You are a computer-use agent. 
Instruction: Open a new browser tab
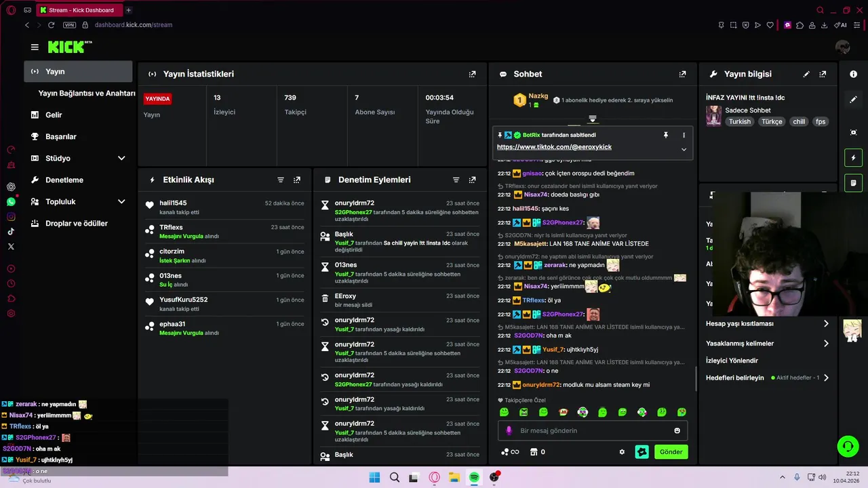point(128,10)
